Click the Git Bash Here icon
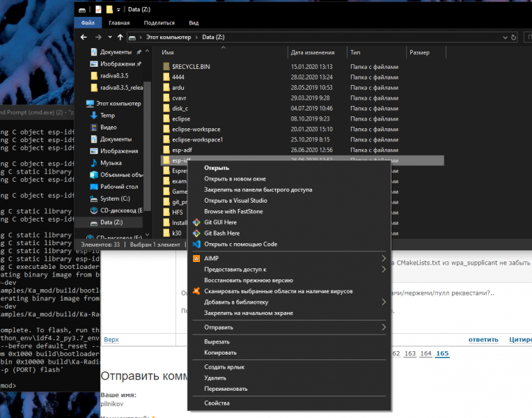Image resolution: width=532 pixels, height=418 pixels. [x=196, y=233]
